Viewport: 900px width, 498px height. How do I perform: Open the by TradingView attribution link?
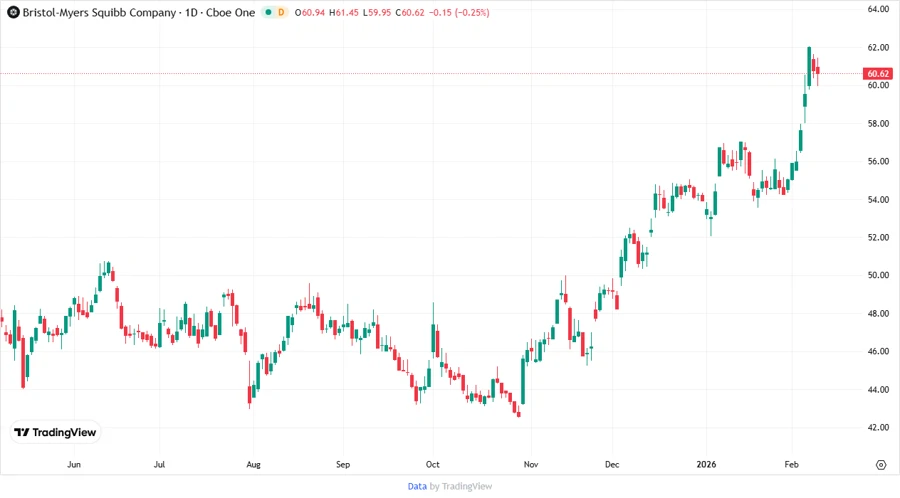click(461, 487)
